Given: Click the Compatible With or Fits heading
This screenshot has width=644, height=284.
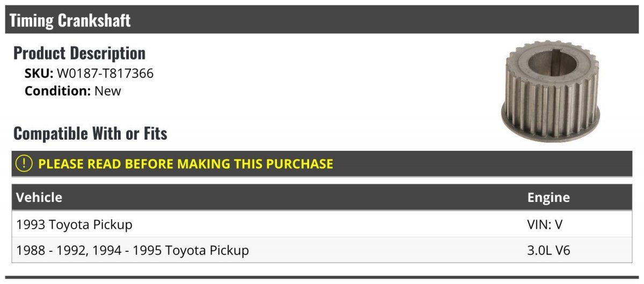Looking at the screenshot, I should [x=90, y=133].
